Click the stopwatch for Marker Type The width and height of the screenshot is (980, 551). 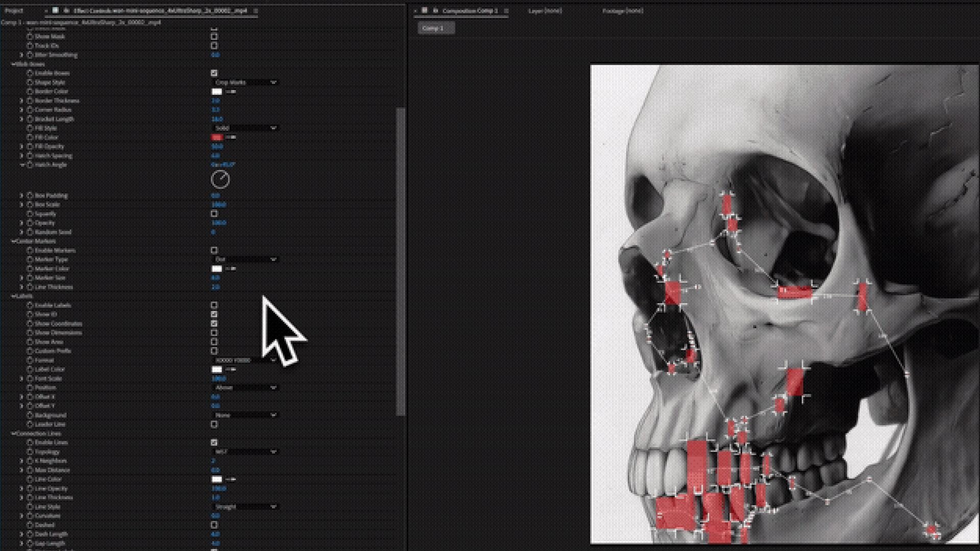(30, 260)
